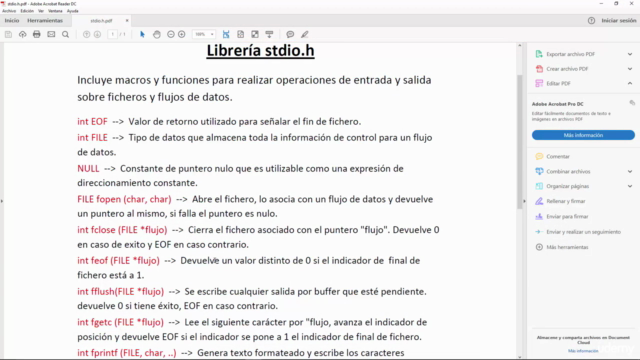Click the red text NULL
The image size is (640, 360).
point(88,169)
